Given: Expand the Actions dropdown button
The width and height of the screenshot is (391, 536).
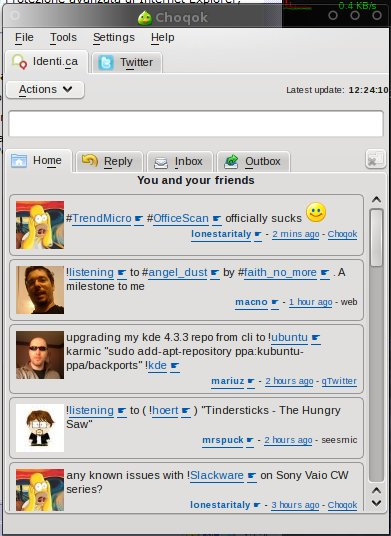Looking at the screenshot, I should (45, 90).
